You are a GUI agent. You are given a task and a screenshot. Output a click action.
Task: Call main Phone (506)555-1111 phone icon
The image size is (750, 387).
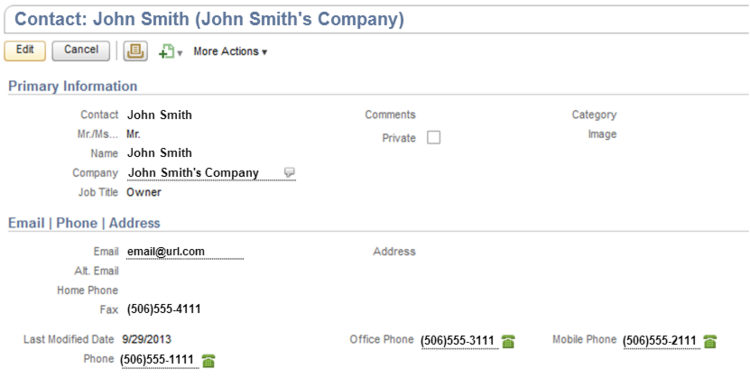pyautogui.click(x=209, y=361)
